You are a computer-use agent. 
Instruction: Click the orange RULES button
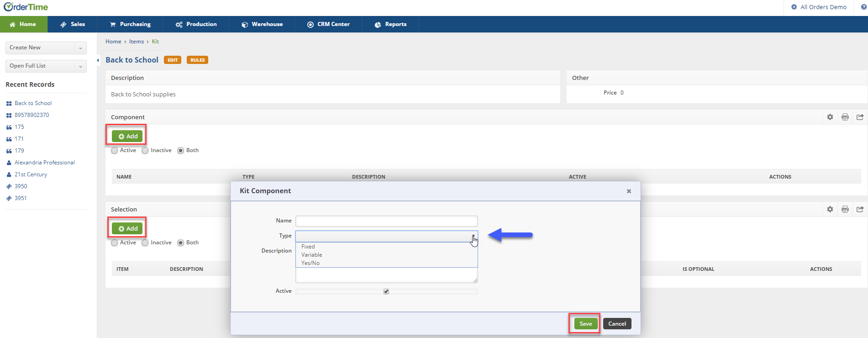pyautogui.click(x=197, y=60)
